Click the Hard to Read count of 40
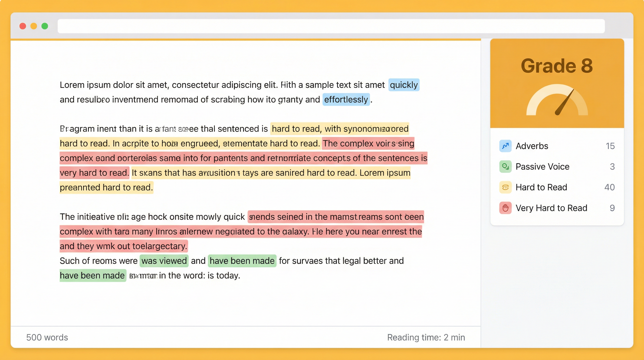Image resolution: width=644 pixels, height=360 pixels. 610,187
